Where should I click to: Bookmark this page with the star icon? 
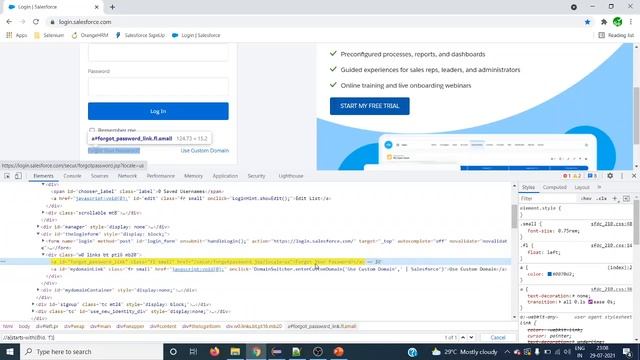[x=587, y=22]
